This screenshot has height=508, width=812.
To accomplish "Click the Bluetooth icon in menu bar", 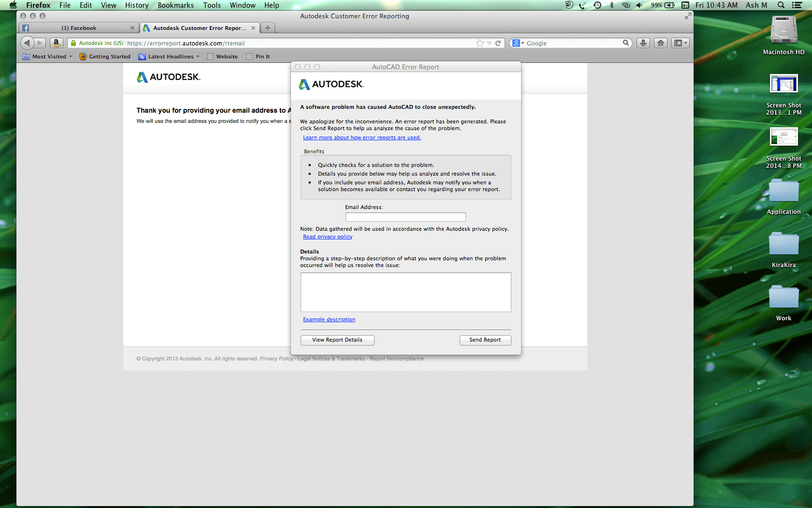I will (612, 5).
